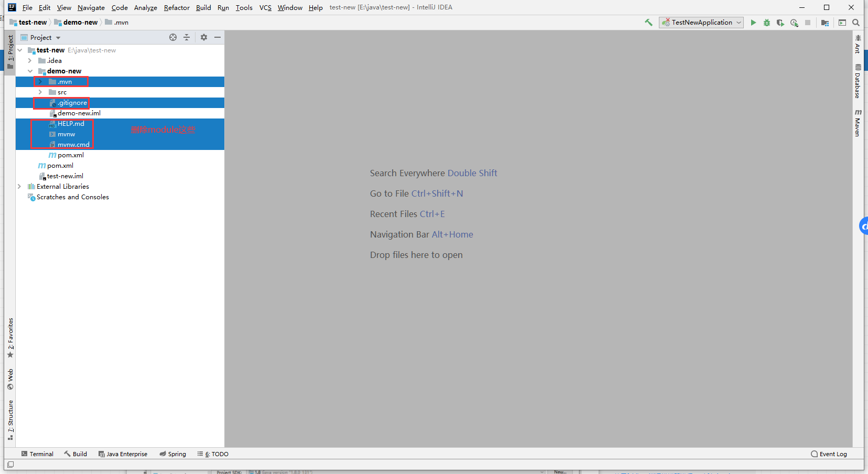Click the Run Anything icon in toolbar
Image resolution: width=868 pixels, height=474 pixels.
coord(842,23)
